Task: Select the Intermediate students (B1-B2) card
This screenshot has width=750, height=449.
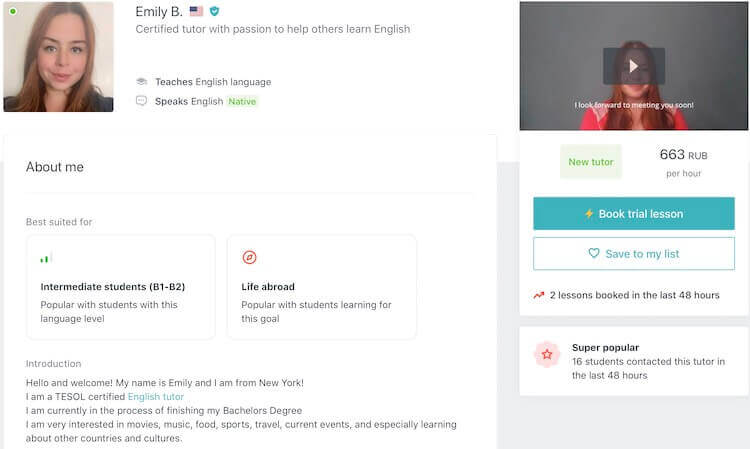Action: [x=120, y=287]
